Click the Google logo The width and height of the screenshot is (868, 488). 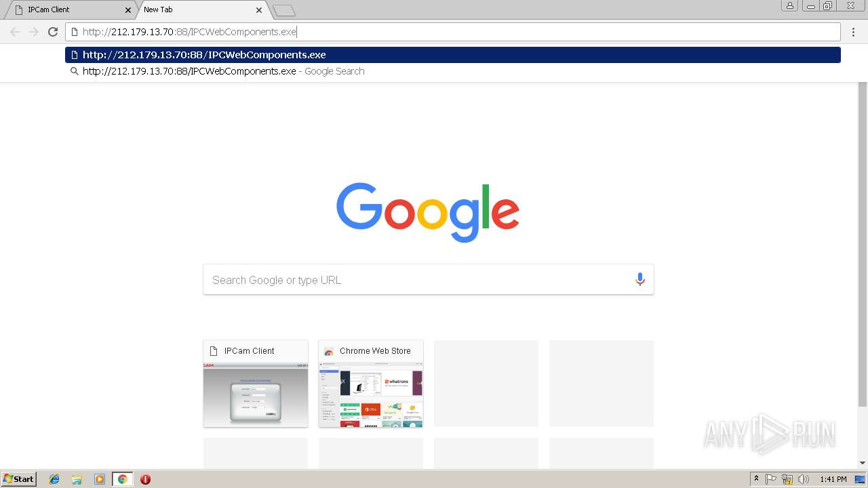(x=428, y=212)
